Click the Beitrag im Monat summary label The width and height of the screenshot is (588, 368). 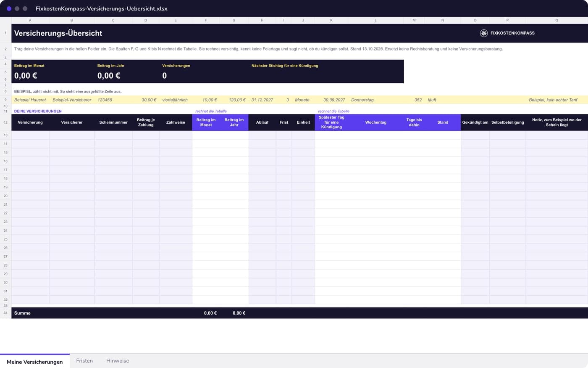pyautogui.click(x=29, y=66)
